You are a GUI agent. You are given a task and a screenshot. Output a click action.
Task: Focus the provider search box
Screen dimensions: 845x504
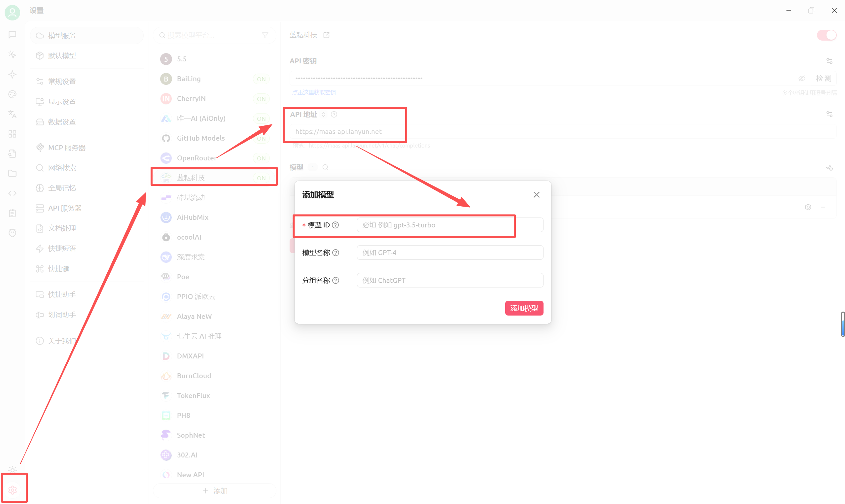[x=215, y=35]
